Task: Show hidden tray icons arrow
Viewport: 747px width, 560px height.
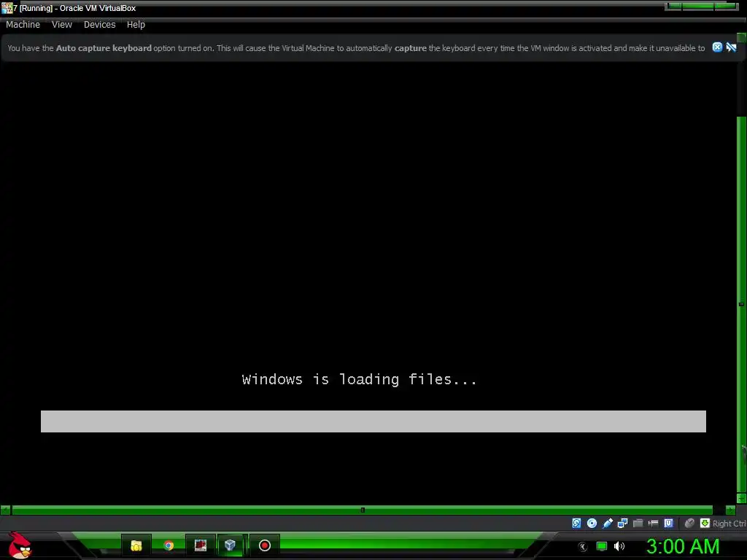Action: coord(583,546)
